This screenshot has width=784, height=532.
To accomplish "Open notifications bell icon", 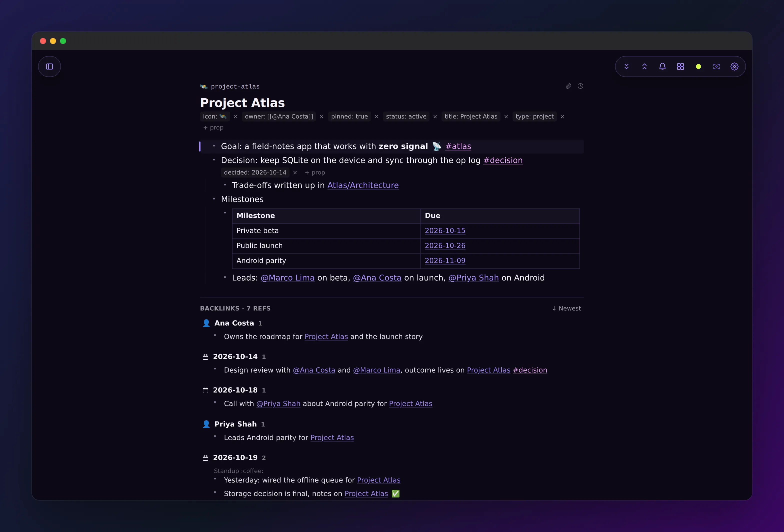I will tap(662, 66).
